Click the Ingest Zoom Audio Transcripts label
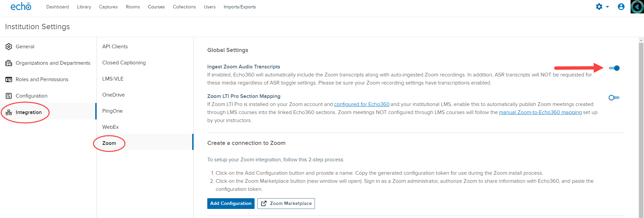The height and width of the screenshot is (218, 644). [244, 67]
